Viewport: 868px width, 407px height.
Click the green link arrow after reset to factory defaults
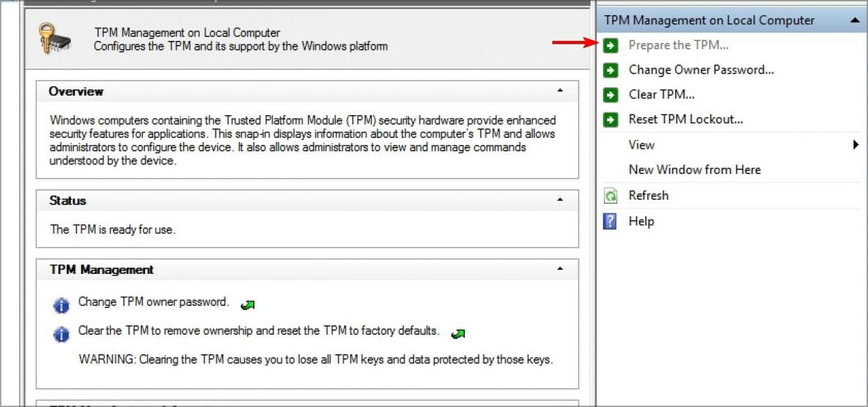457,334
